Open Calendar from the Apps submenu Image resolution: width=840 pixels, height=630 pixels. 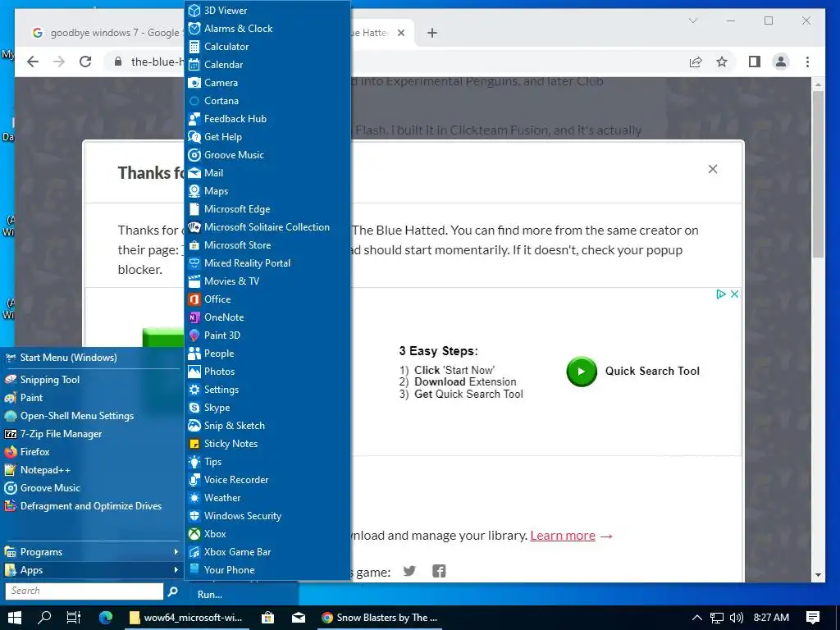pyautogui.click(x=268, y=65)
